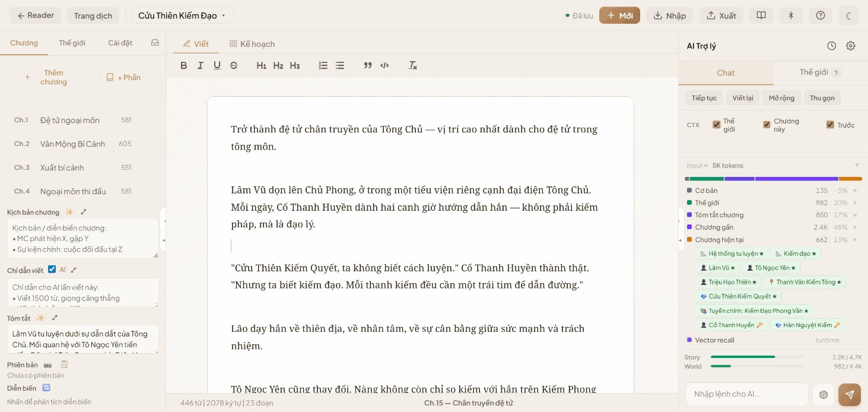Open AI assistant settings gear

point(851,45)
